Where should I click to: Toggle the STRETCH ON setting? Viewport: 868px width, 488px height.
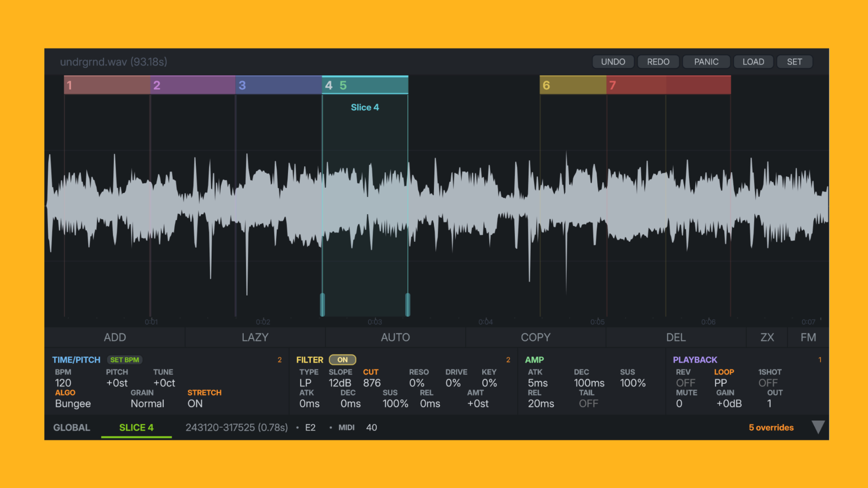point(195,404)
